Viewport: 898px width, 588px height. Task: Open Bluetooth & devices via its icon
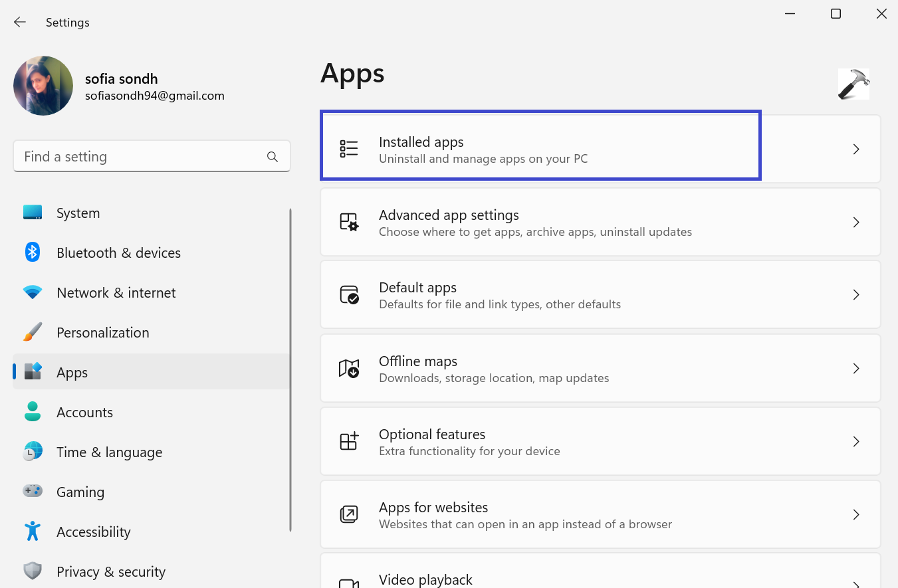coord(33,252)
